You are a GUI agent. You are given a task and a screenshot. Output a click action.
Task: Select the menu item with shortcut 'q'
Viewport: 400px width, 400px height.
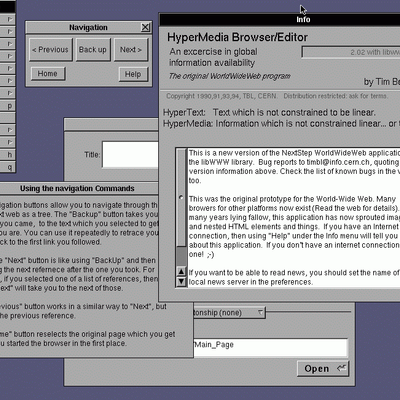(x=8, y=167)
